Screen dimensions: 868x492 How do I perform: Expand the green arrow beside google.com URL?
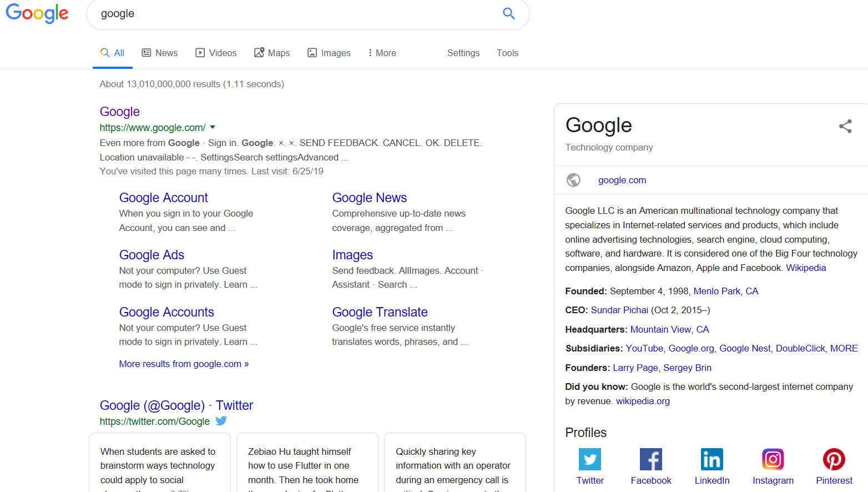click(x=213, y=127)
